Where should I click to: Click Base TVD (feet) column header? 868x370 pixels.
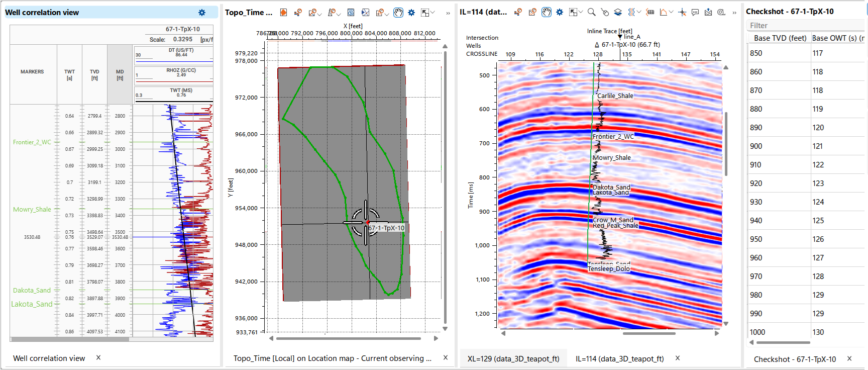tap(780, 38)
